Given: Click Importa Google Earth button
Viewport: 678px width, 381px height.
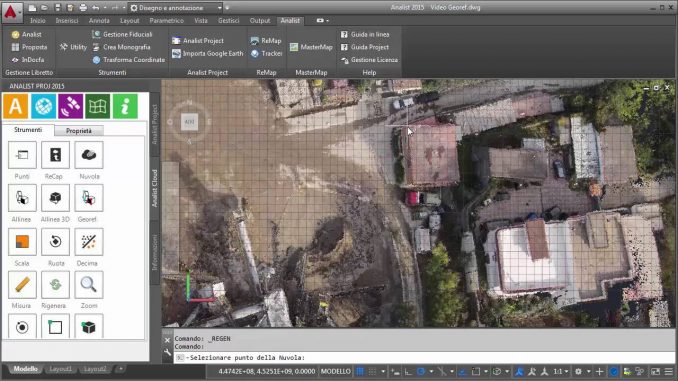Looking at the screenshot, I should pos(208,53).
